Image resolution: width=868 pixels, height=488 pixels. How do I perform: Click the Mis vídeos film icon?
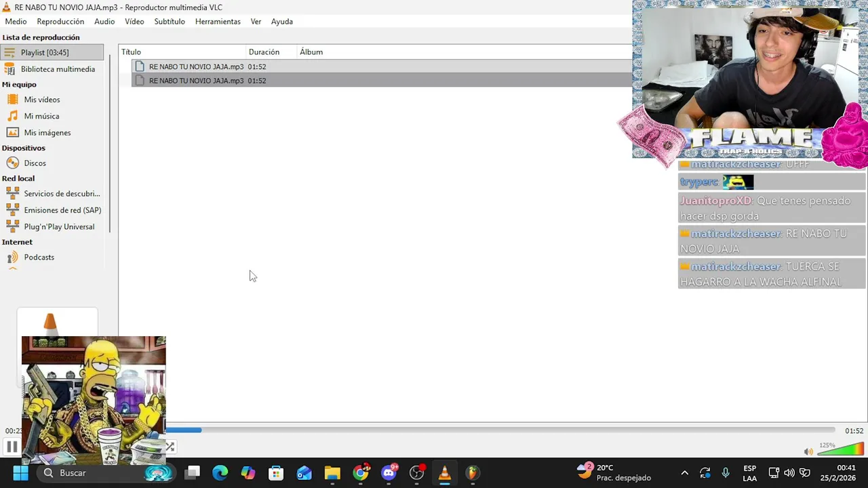click(x=12, y=100)
